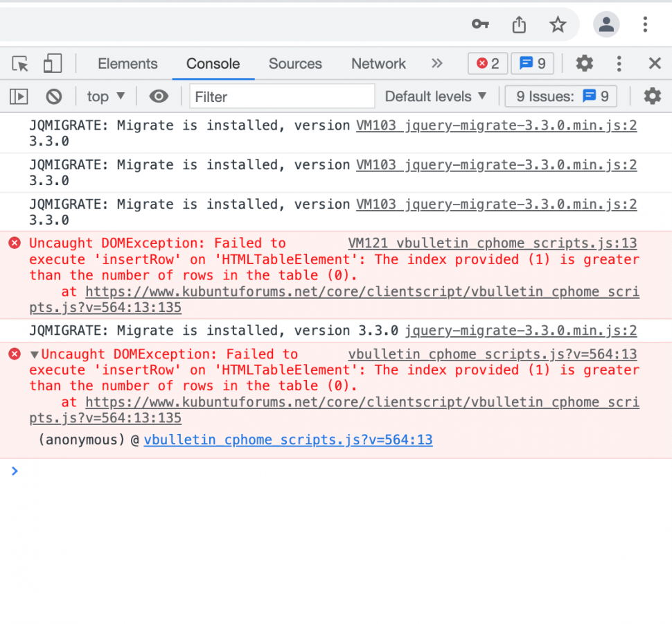Click the first error's 'Uncaught DOMException: Failed to' text

(157, 243)
